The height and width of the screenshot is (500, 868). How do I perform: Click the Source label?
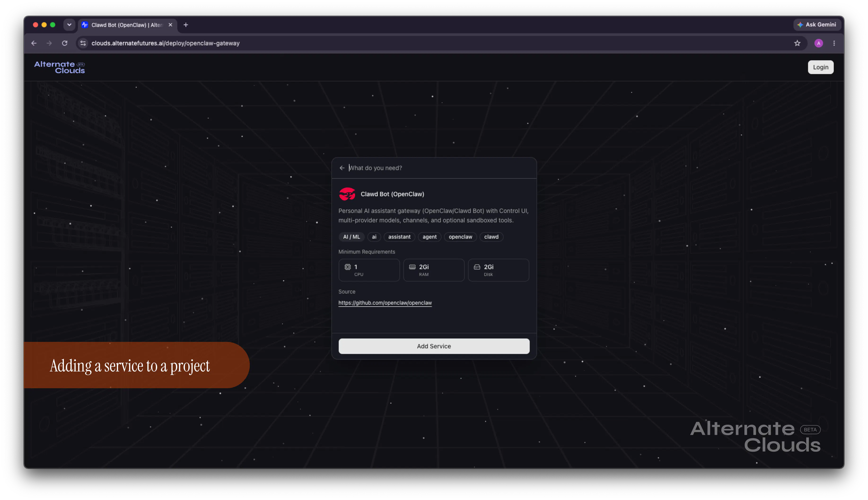coord(346,292)
